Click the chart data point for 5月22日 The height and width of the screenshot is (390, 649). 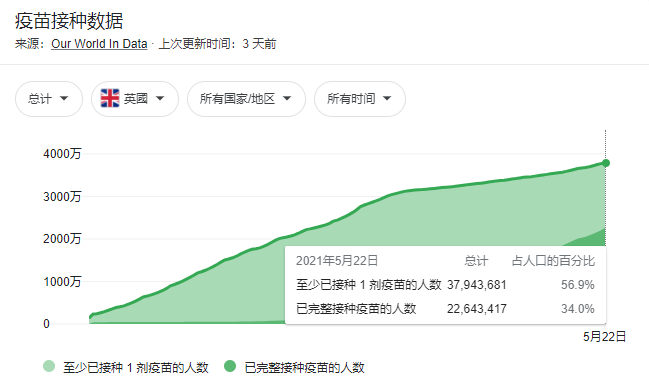tap(606, 163)
